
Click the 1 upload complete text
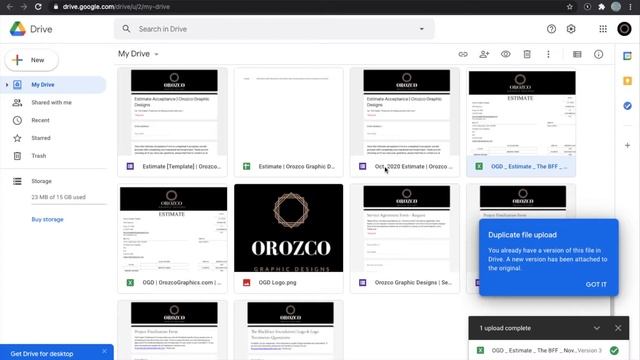tap(505, 328)
